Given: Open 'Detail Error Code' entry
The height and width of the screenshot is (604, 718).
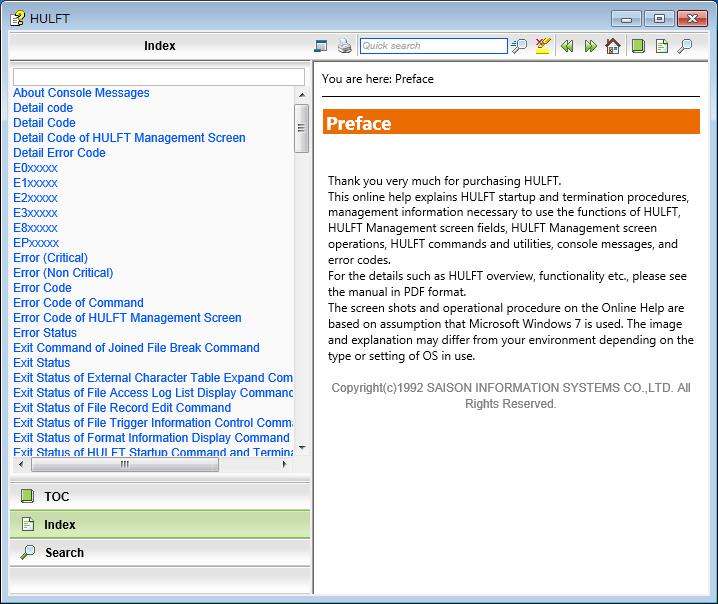Looking at the screenshot, I should [x=59, y=152].
